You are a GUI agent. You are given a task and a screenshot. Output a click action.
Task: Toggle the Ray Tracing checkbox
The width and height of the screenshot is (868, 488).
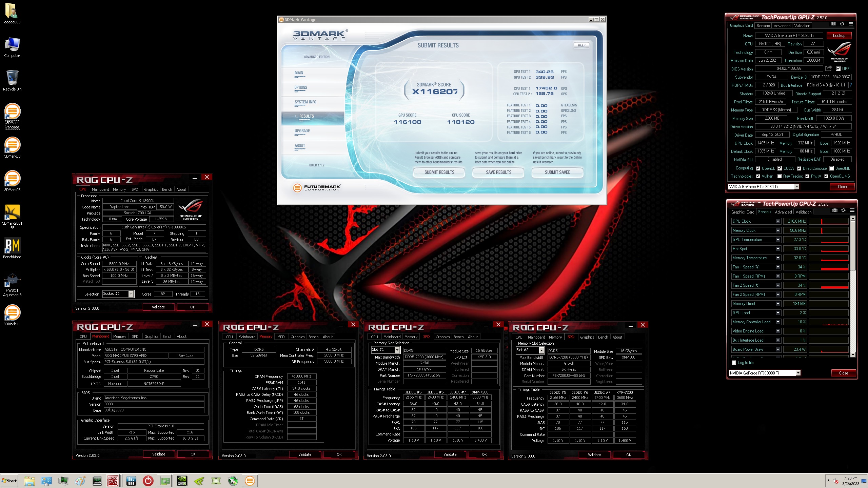click(780, 176)
